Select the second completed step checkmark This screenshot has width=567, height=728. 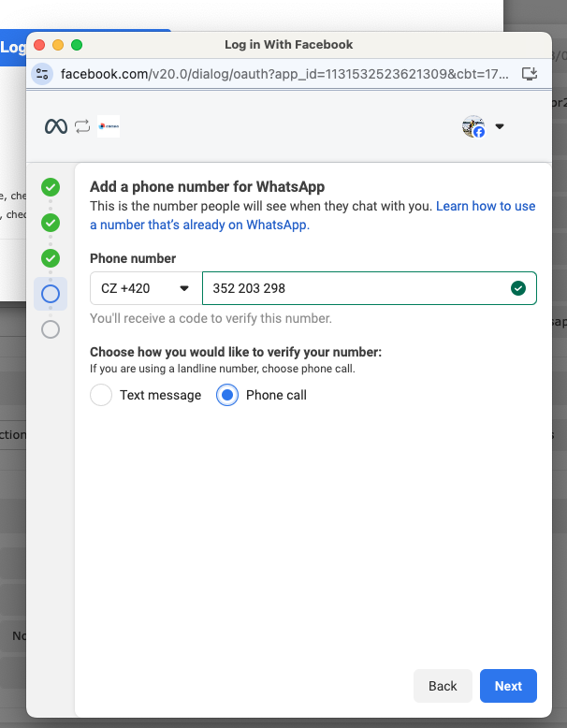(51, 223)
